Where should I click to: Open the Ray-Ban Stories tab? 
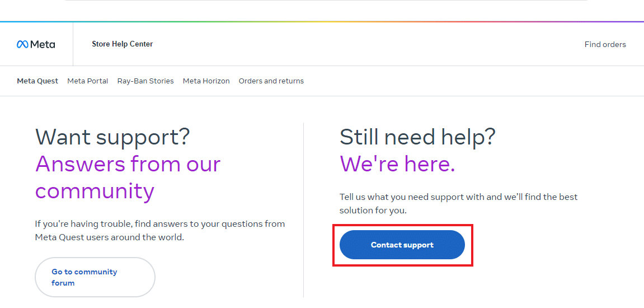coord(145,81)
